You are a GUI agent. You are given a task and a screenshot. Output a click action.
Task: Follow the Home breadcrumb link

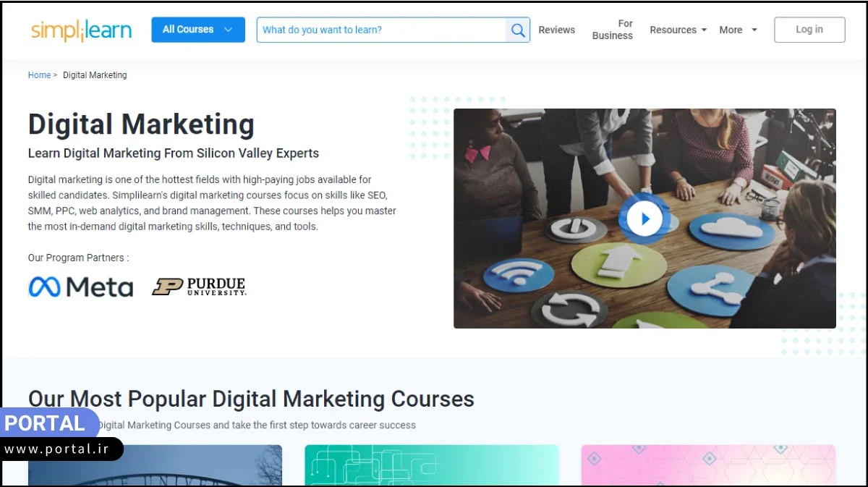coord(39,75)
